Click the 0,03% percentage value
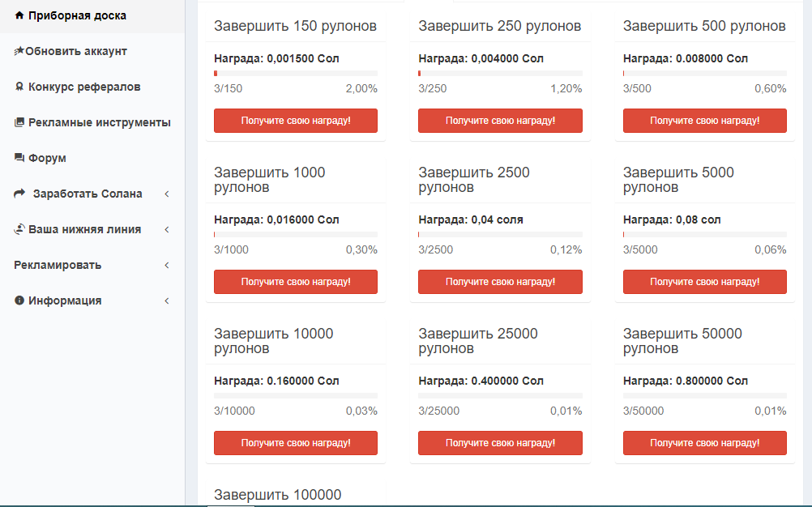 pos(361,411)
